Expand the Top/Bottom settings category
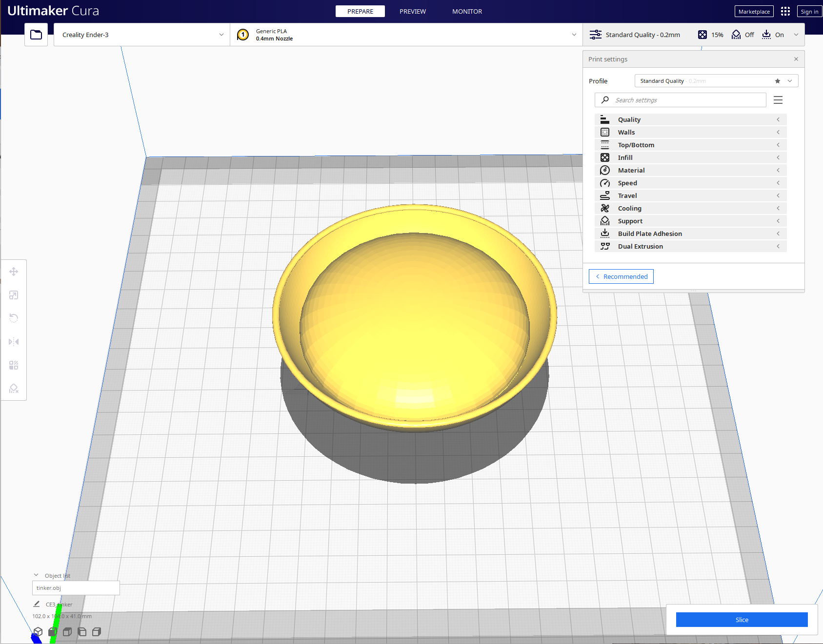 coord(691,145)
